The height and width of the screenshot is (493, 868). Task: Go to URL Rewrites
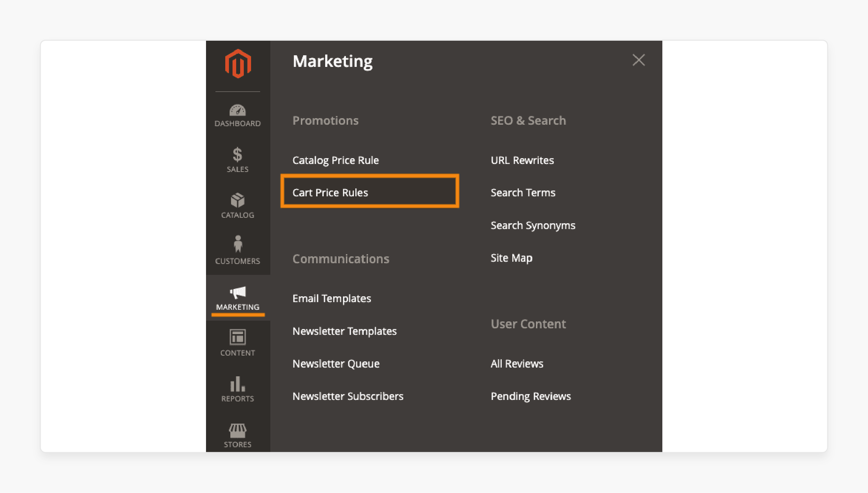[x=522, y=160]
